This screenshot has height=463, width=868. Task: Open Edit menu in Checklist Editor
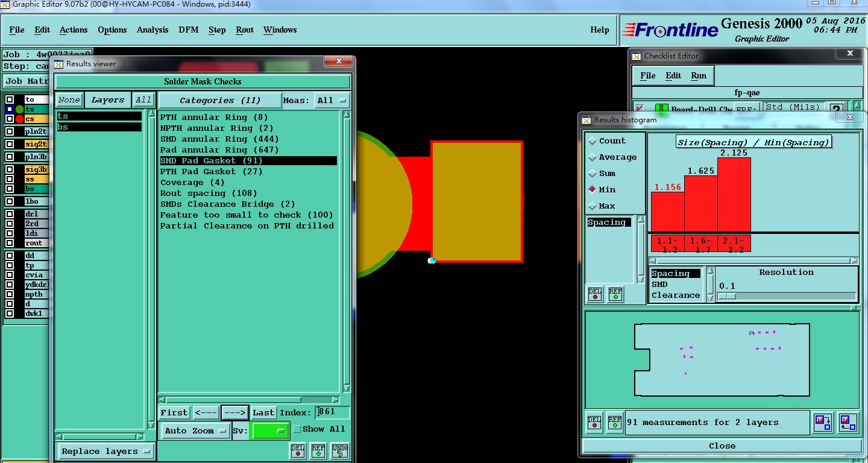pos(673,75)
